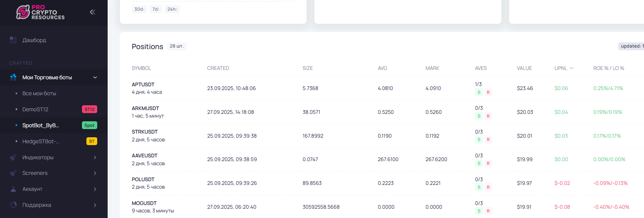Click the R badge for ARKMUSDT

point(488,116)
